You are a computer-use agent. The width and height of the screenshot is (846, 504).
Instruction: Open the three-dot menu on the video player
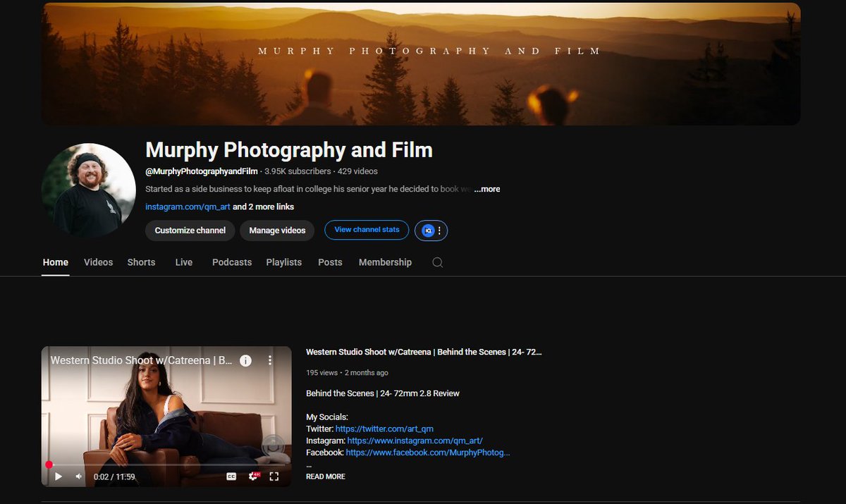point(269,360)
